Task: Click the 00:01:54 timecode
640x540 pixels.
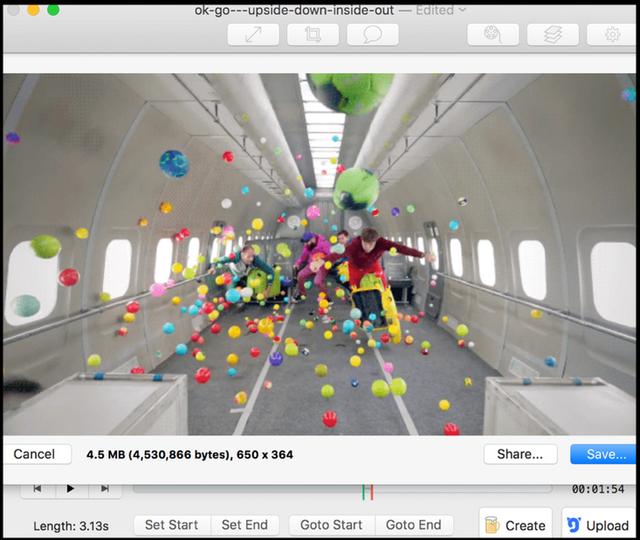Action: (598, 489)
